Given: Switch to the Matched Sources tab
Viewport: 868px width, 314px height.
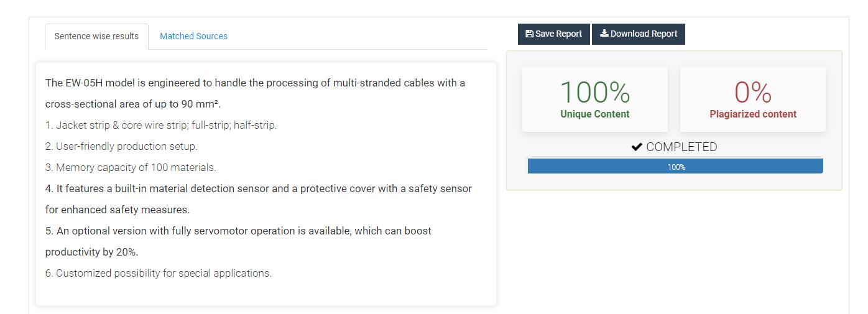Looking at the screenshot, I should tap(193, 36).
